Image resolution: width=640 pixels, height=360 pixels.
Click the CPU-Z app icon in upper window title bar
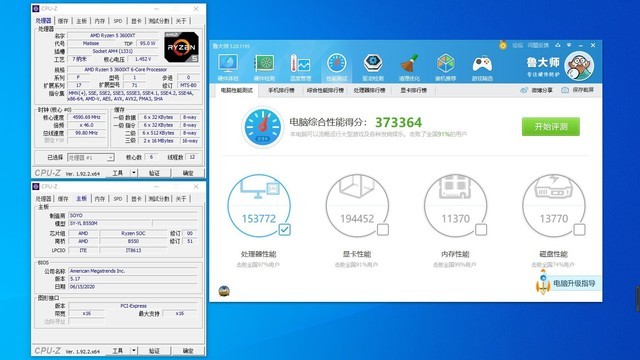point(36,9)
